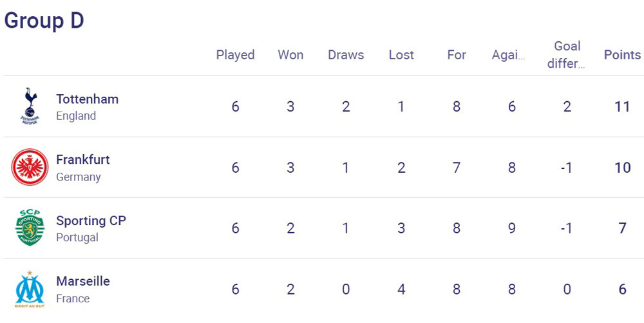Screen dimensions: 644x323
Task: Select the Group D heading
Action: (x=44, y=21)
